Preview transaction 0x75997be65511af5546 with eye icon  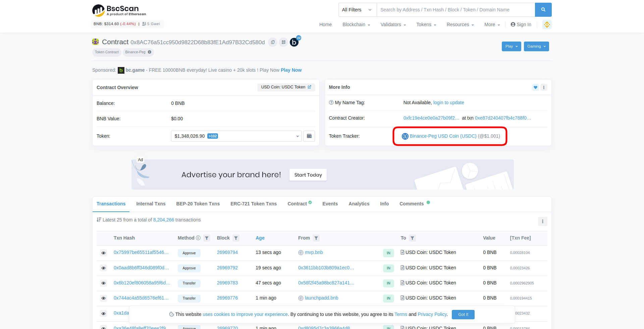103,253
